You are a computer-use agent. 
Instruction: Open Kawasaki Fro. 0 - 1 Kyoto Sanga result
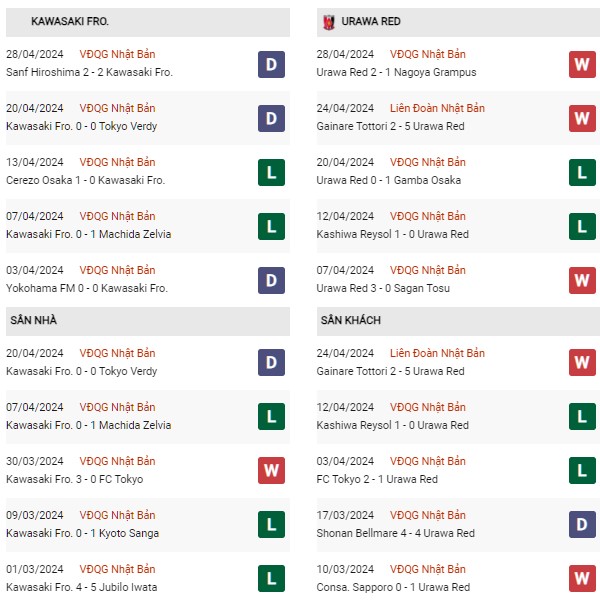82,533
